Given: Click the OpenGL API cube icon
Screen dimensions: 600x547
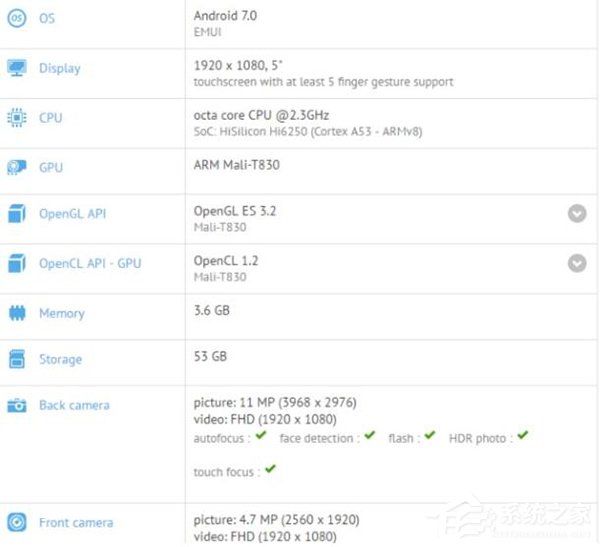Looking at the screenshot, I should tap(17, 213).
